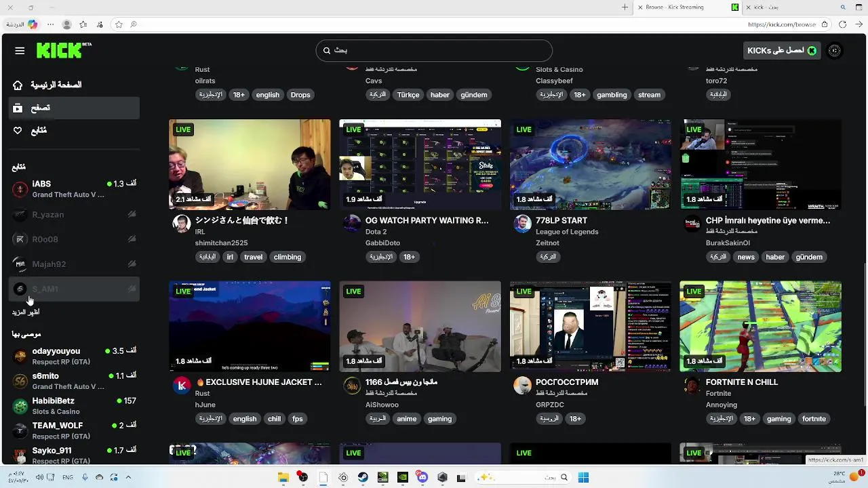Open GRPZDC stream thumbnail
Viewport: 868px width, 488px height.
(591, 327)
